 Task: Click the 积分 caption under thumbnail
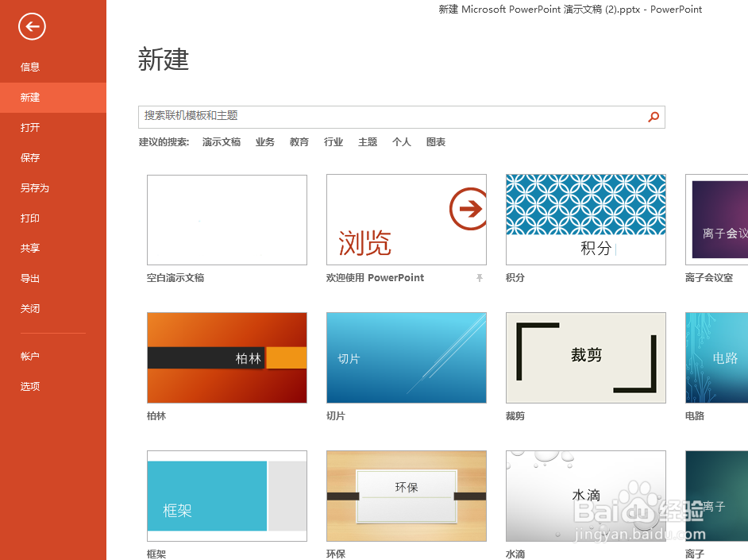(x=515, y=277)
